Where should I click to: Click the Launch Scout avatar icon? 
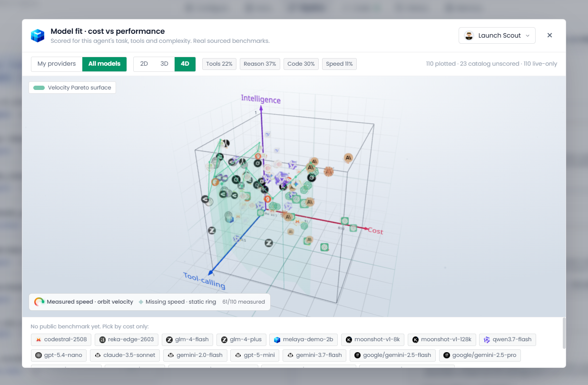tap(469, 36)
